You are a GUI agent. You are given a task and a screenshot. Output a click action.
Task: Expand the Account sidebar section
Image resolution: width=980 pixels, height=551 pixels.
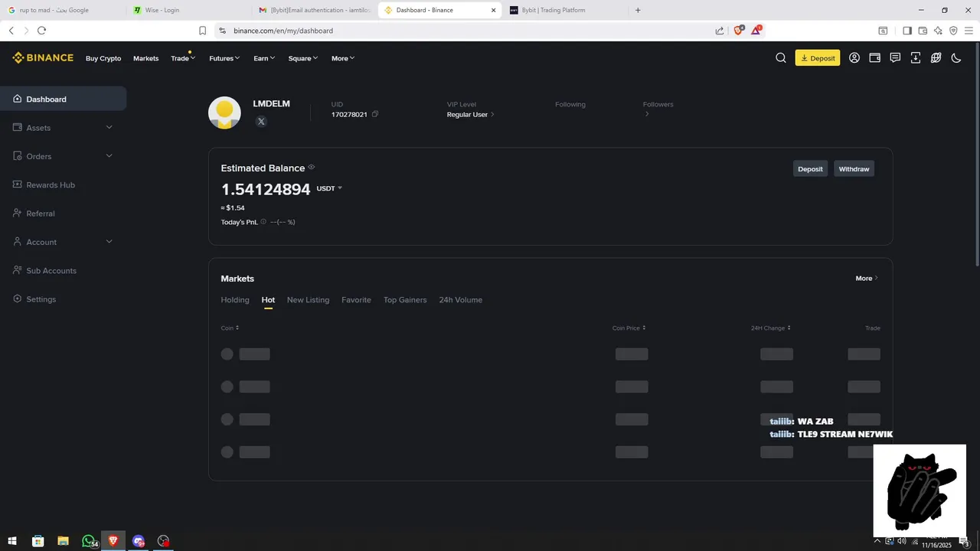[63, 242]
